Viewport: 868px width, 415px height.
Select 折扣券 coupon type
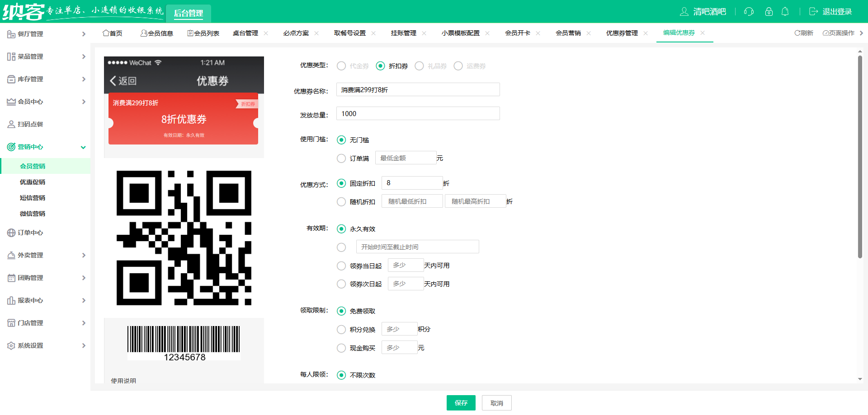click(380, 66)
